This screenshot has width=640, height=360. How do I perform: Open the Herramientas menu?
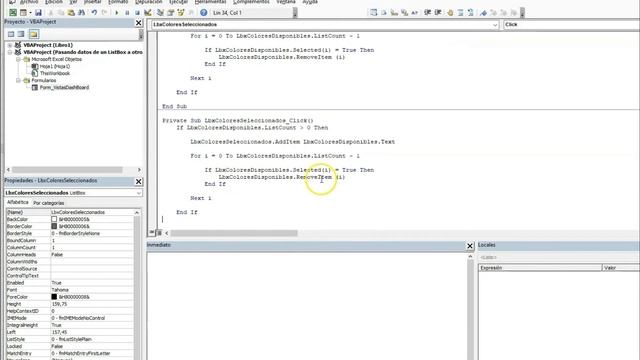(x=210, y=2)
